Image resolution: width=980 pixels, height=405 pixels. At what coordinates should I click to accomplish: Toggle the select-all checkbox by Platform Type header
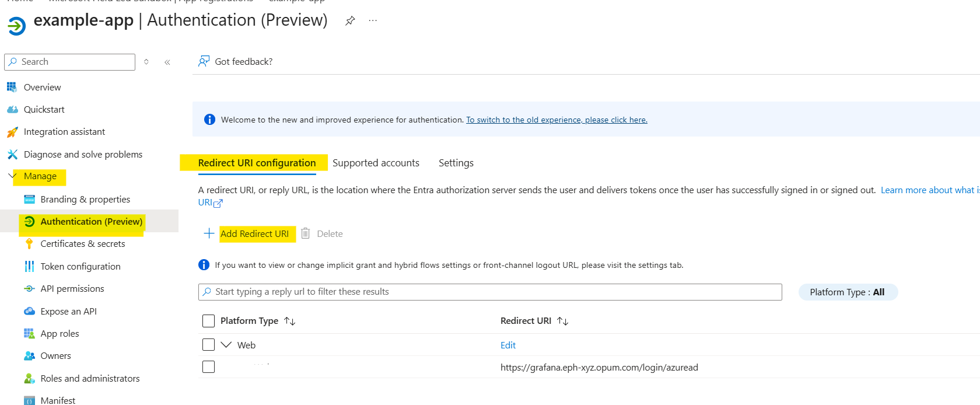[208, 320]
